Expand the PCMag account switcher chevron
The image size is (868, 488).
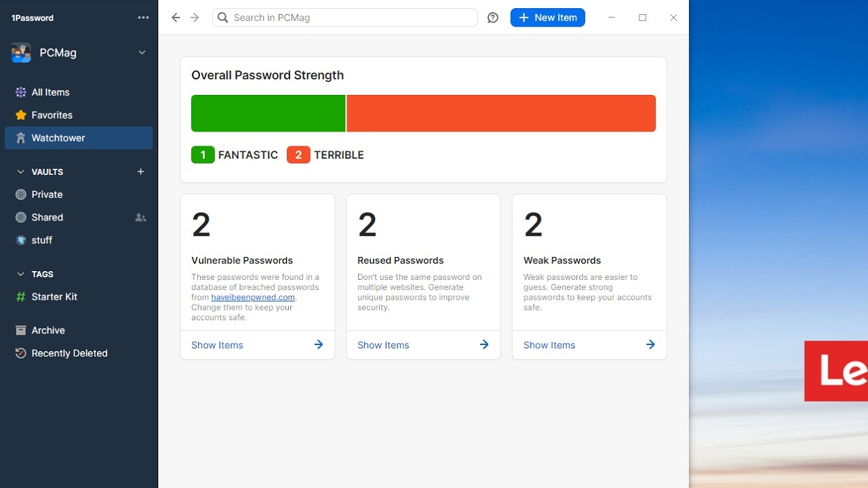point(142,53)
